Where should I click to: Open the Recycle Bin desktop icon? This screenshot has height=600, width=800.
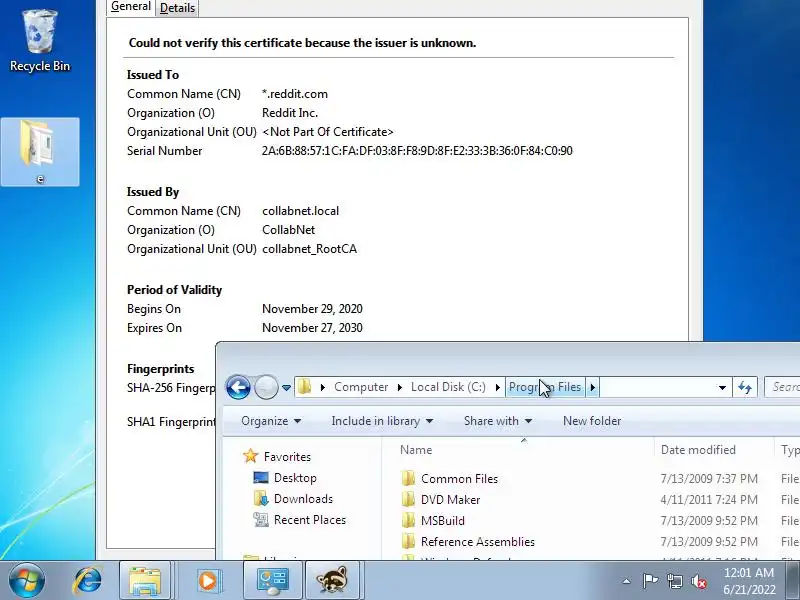(x=40, y=41)
